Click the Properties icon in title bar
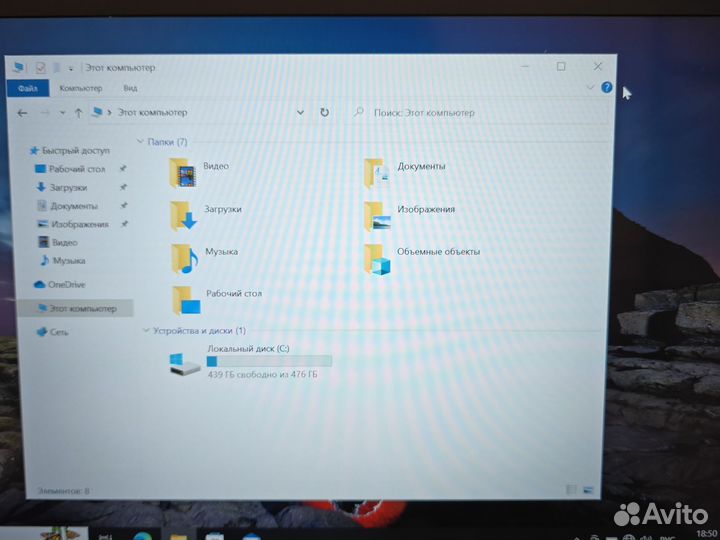The width and height of the screenshot is (720, 540). (40, 68)
